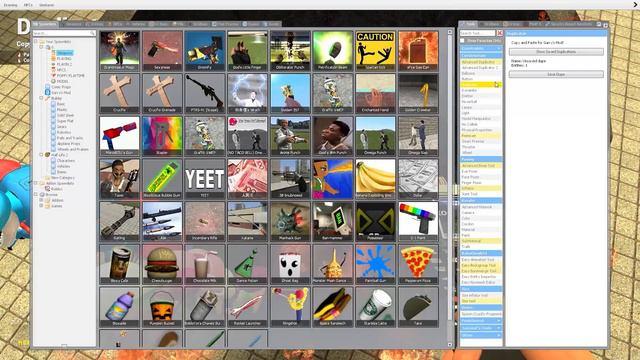This screenshot has height=360, width=640.
Task: Open the Spawnlists tab
Action: click(x=45, y=24)
